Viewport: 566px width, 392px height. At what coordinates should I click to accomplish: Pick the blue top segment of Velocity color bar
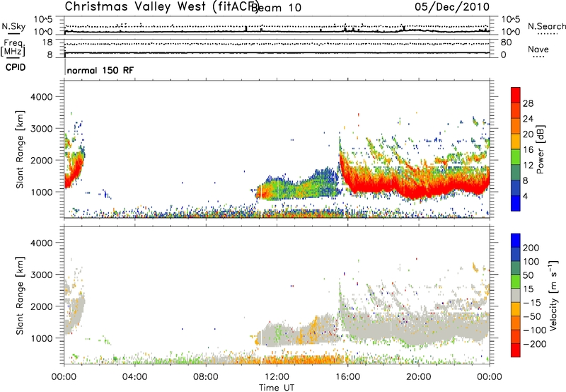[516, 241]
